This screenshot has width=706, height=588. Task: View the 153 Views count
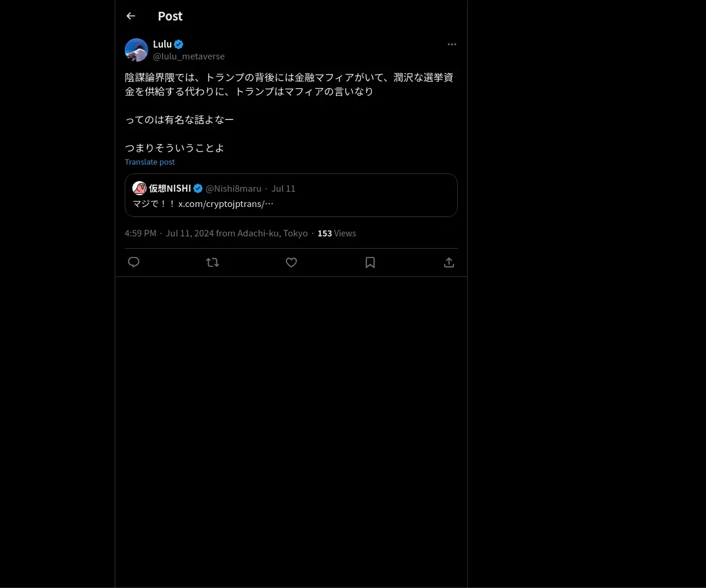point(337,233)
